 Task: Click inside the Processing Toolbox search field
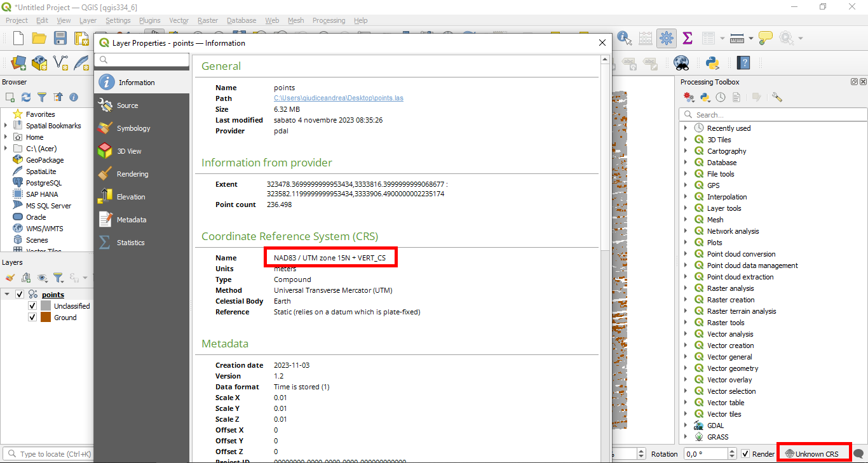[x=775, y=114]
